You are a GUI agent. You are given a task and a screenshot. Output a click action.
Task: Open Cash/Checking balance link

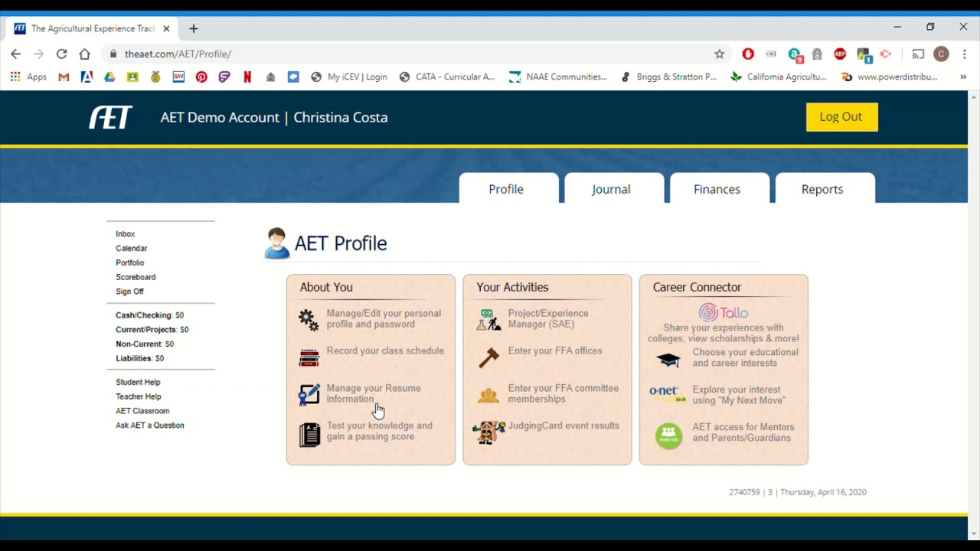(x=149, y=315)
